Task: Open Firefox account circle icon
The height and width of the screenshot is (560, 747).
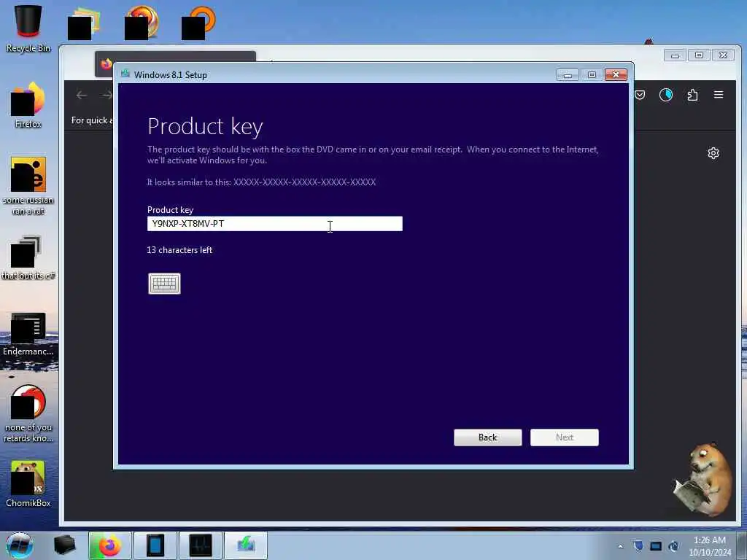Action: (x=666, y=95)
